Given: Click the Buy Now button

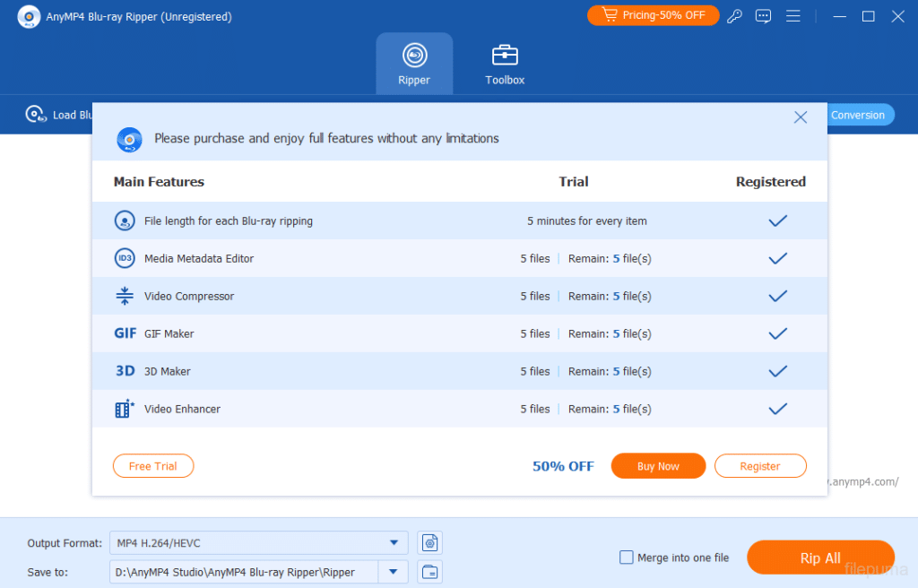Looking at the screenshot, I should coord(658,466).
